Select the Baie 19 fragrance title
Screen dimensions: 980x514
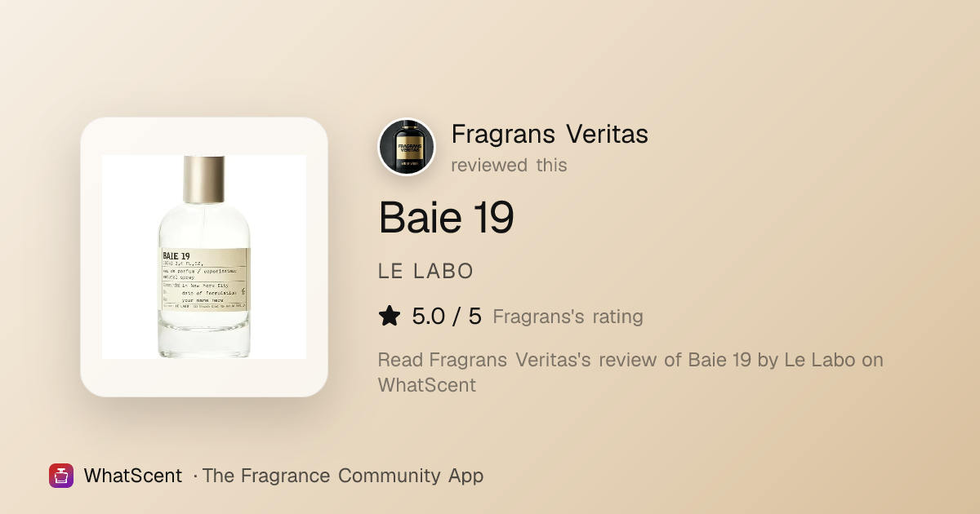pos(446,218)
